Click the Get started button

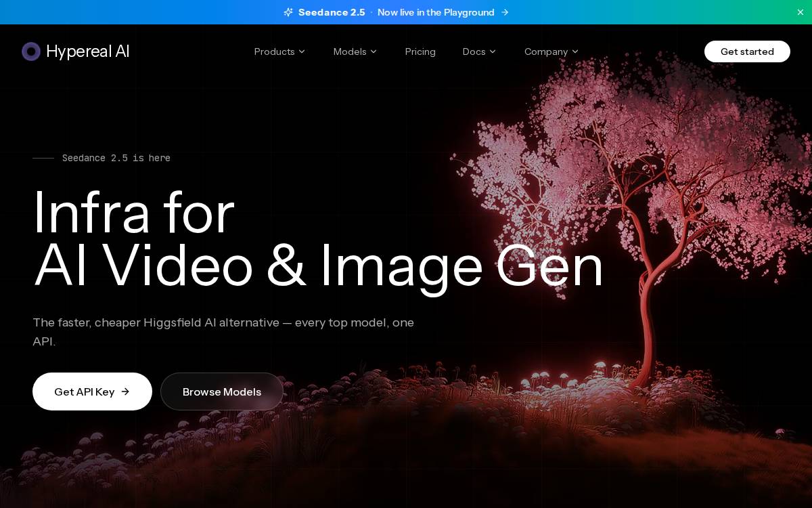click(x=747, y=51)
